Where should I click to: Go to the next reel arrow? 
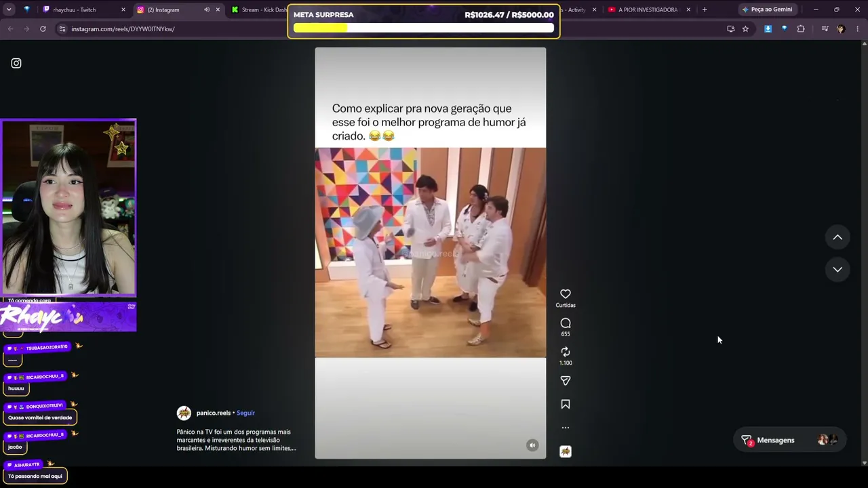(837, 269)
